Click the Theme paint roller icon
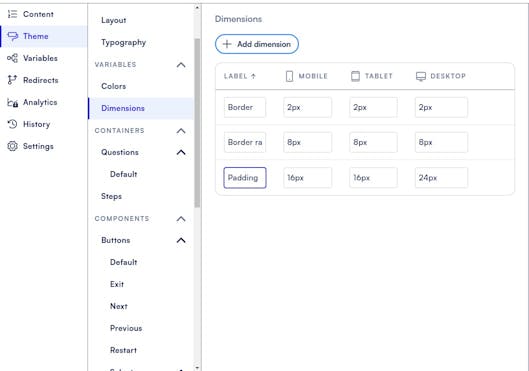The image size is (529, 371). pos(12,36)
